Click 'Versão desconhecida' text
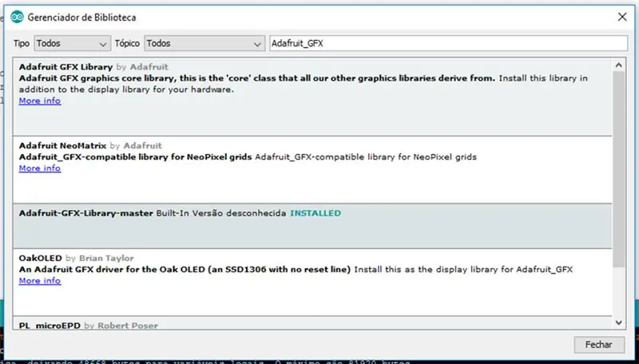Image resolution: width=639 pixels, height=364 pixels. (239, 213)
